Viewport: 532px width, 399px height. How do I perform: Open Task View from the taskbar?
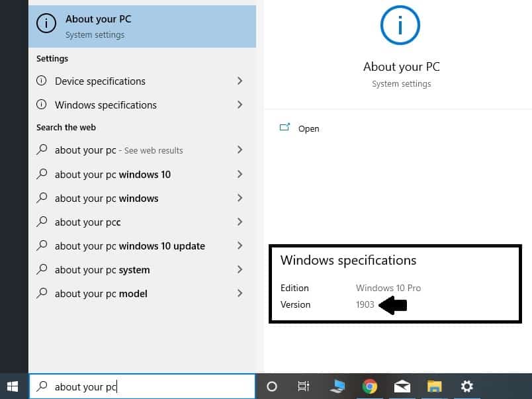[x=303, y=386]
